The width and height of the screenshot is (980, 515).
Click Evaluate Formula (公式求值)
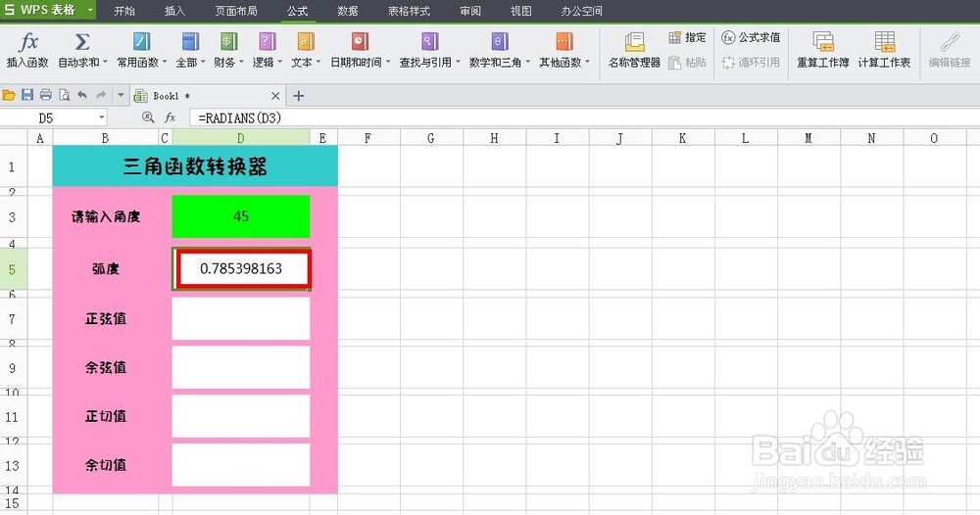(751, 37)
